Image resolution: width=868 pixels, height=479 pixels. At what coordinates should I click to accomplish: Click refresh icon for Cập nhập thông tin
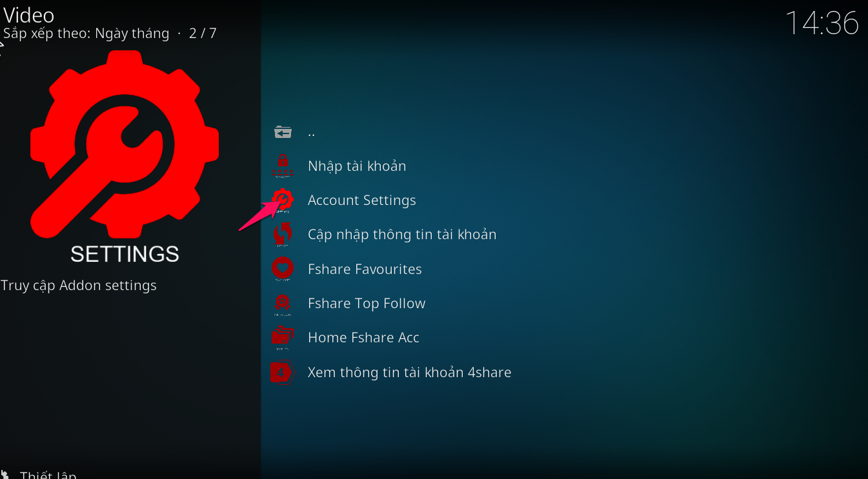(283, 235)
